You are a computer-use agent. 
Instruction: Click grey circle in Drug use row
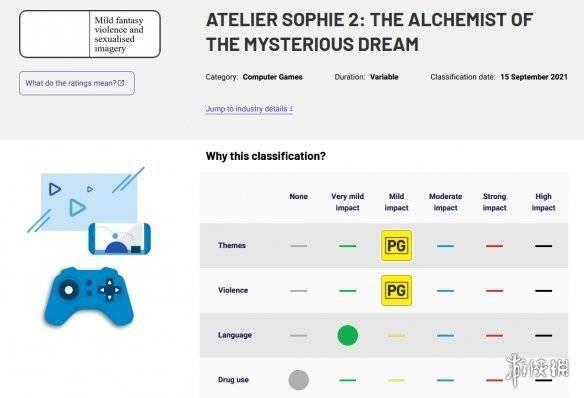[299, 380]
